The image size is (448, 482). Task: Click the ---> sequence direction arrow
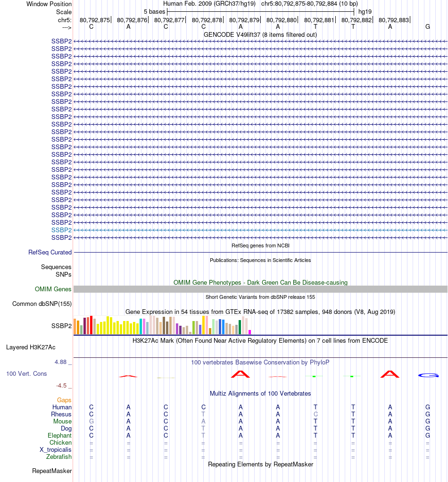coord(66,28)
